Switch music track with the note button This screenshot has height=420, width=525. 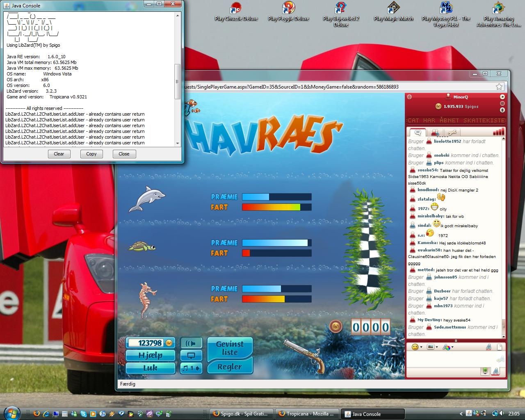click(x=191, y=368)
